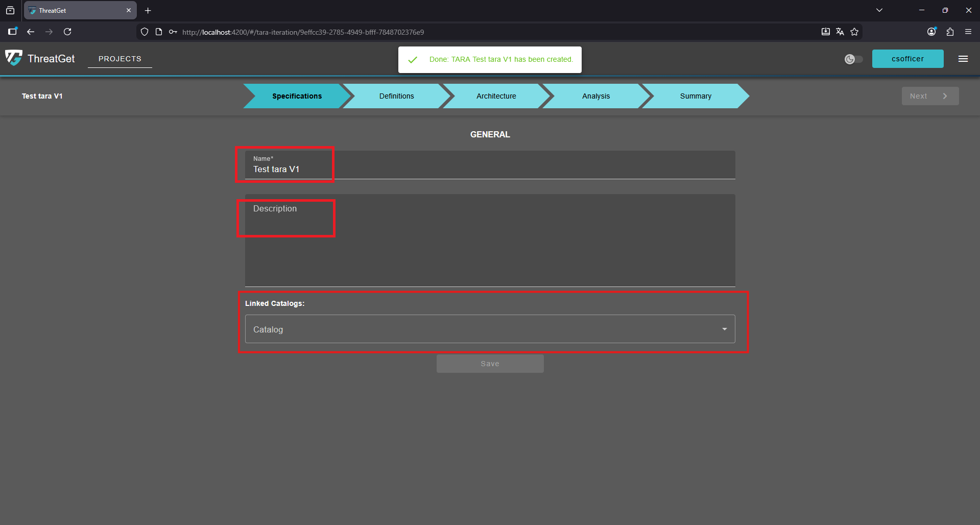Click the browser reload icon
Viewport: 980px width, 525px height.
67,32
